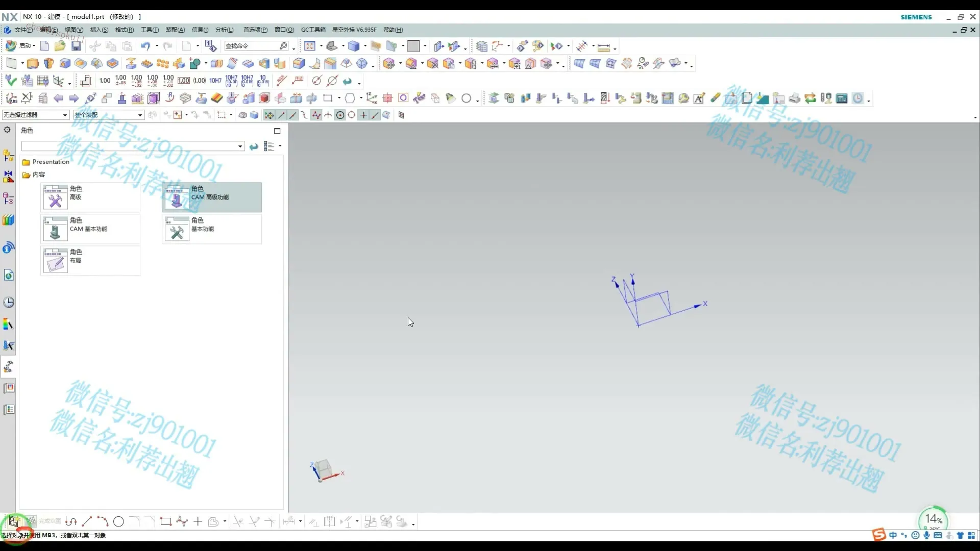Image resolution: width=980 pixels, height=551 pixels.
Task: Collapse the 内容 folder
Action: [x=27, y=175]
